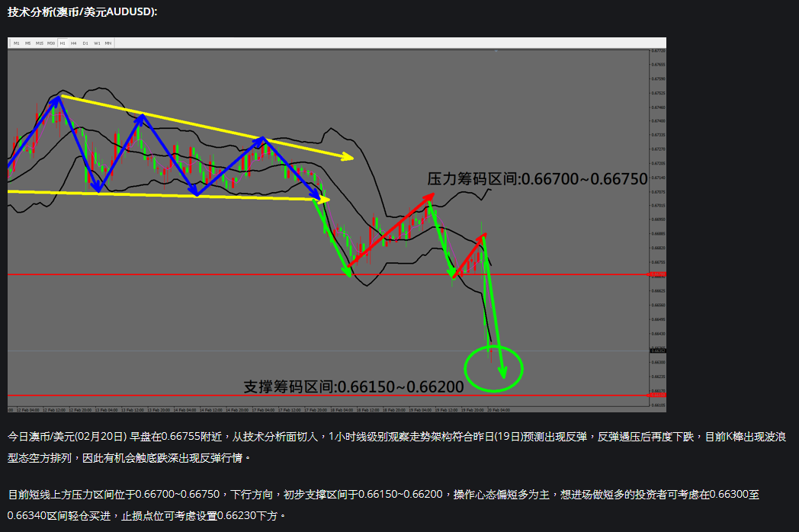Select the MN monthly timeframe
The height and width of the screenshot is (532, 799).
(108, 43)
